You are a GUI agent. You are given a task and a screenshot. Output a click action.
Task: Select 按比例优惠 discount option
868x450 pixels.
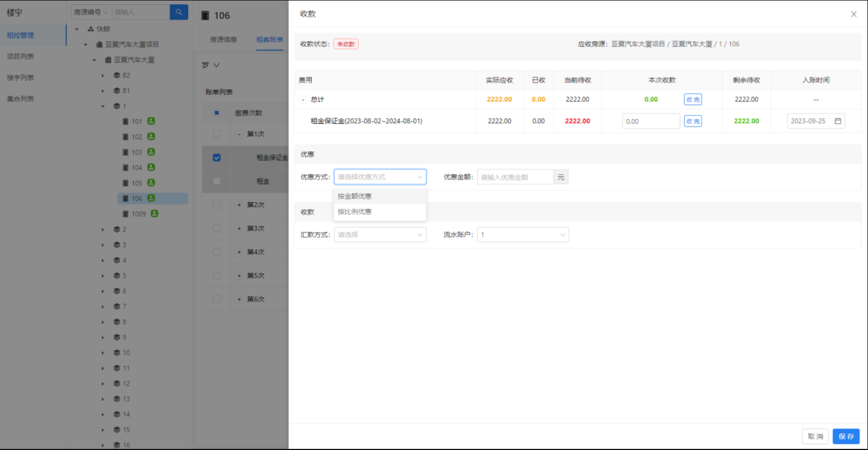[x=355, y=212]
